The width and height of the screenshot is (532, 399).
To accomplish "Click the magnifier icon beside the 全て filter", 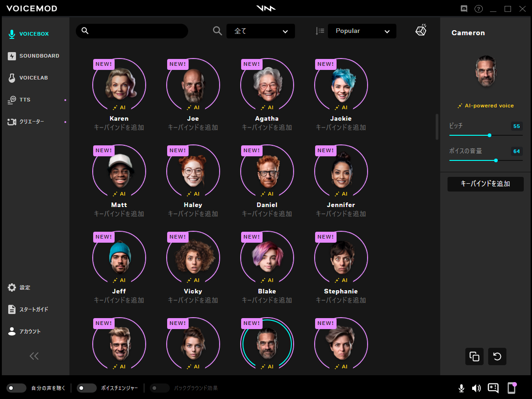I will 217,31.
